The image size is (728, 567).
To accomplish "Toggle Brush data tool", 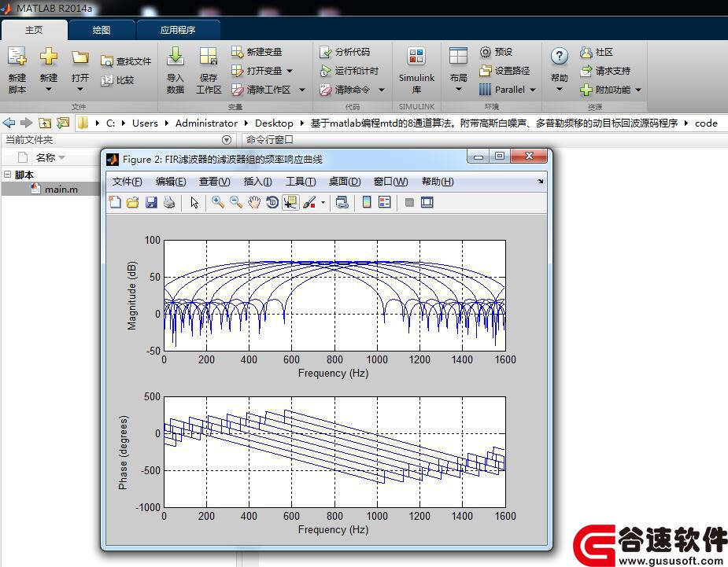I will coord(309,202).
